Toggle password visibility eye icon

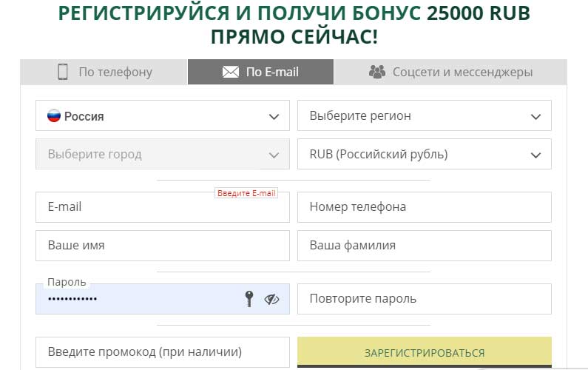(x=272, y=299)
